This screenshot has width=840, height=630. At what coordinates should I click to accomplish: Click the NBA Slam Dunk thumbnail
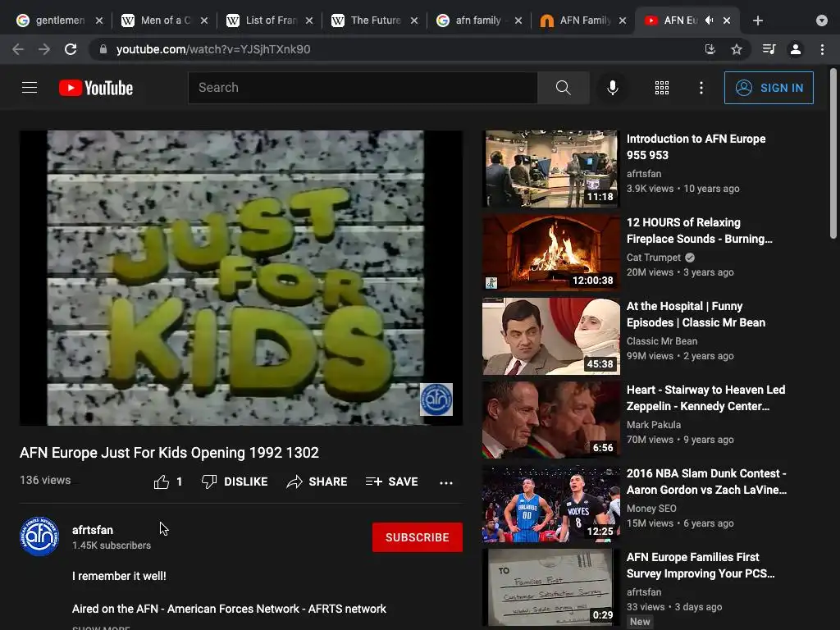click(550, 504)
